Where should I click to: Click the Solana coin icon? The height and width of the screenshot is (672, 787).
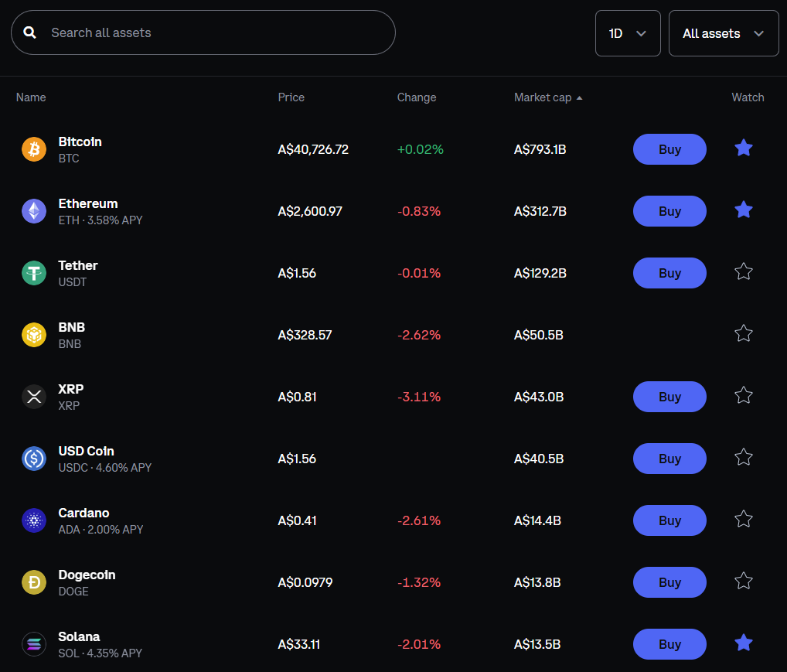pos(34,644)
